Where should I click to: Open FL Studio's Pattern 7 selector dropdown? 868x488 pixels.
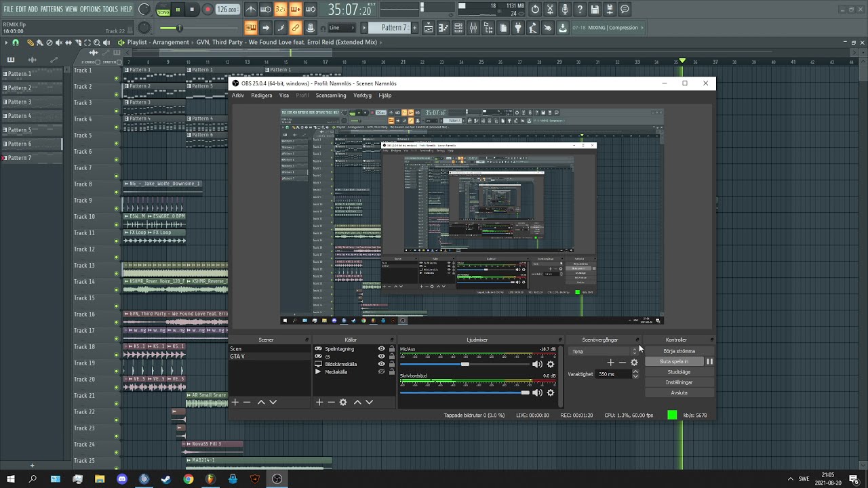pyautogui.click(x=389, y=28)
